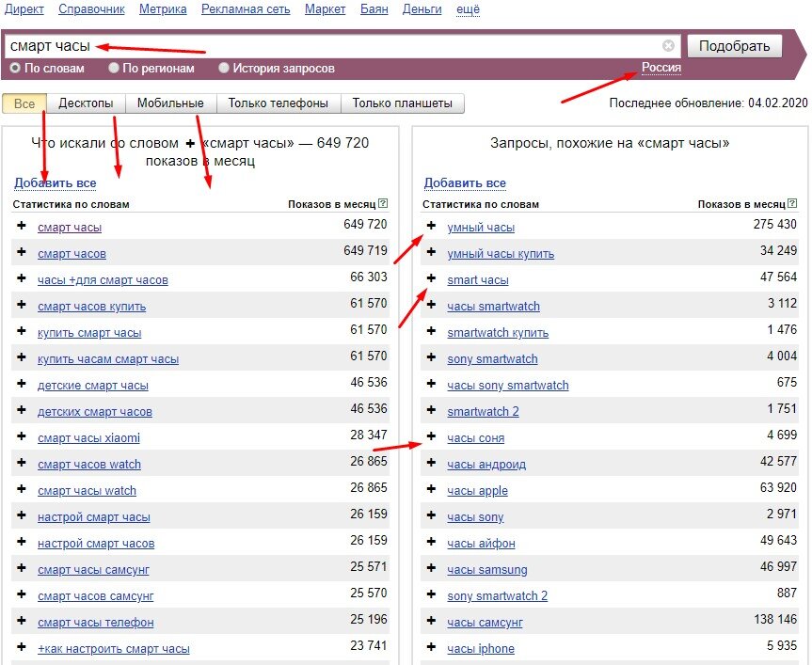Switch to the 'Десктопы' tab
Viewport: 812px width, 665px height.
click(86, 103)
